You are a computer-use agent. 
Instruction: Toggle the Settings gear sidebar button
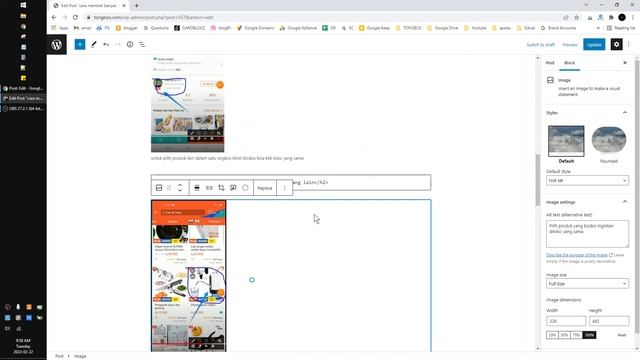(616, 44)
